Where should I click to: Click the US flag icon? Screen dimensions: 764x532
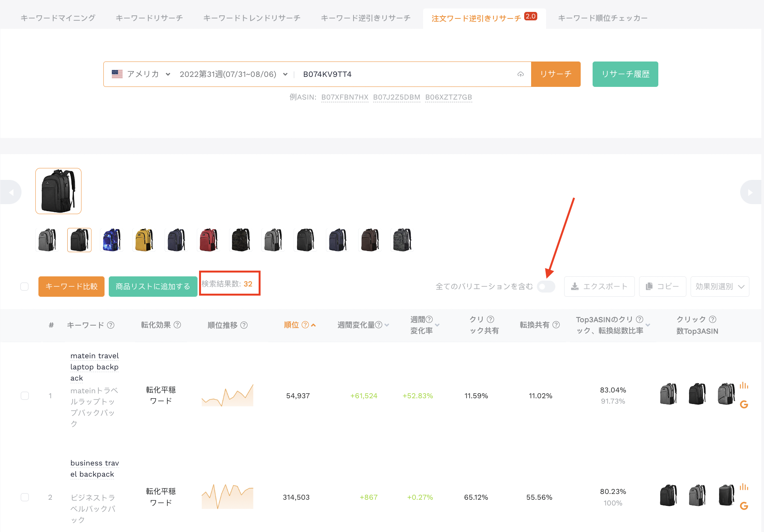[117, 74]
